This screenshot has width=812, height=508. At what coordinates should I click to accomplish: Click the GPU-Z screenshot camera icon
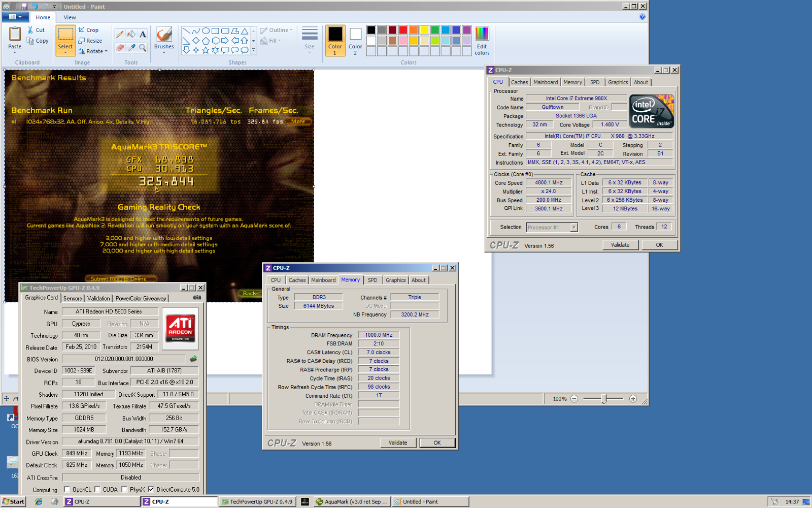[197, 298]
